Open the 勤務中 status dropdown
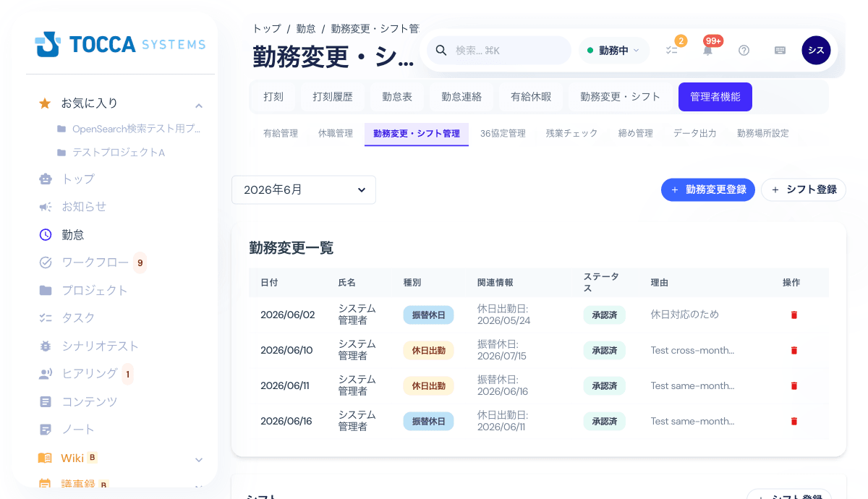The width and height of the screenshot is (868, 499). [x=613, y=51]
